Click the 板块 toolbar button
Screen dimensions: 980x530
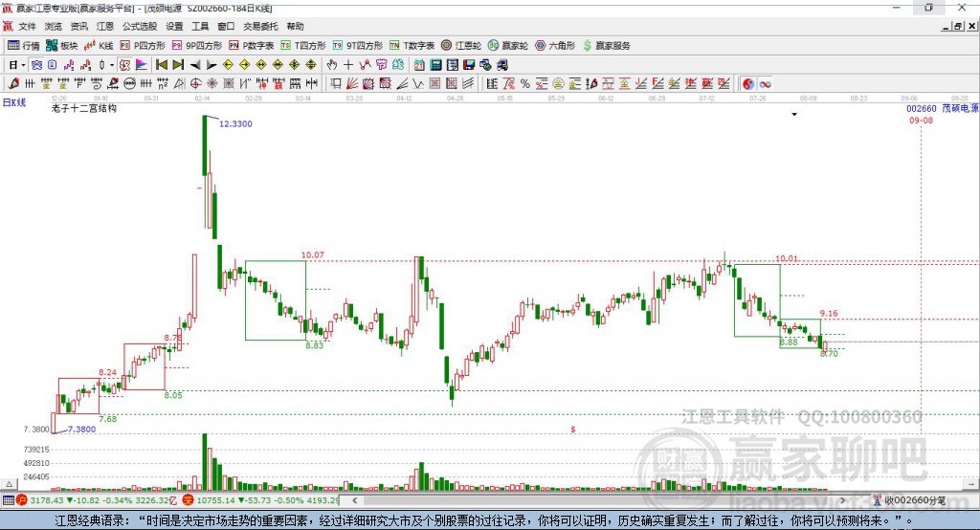click(x=62, y=46)
